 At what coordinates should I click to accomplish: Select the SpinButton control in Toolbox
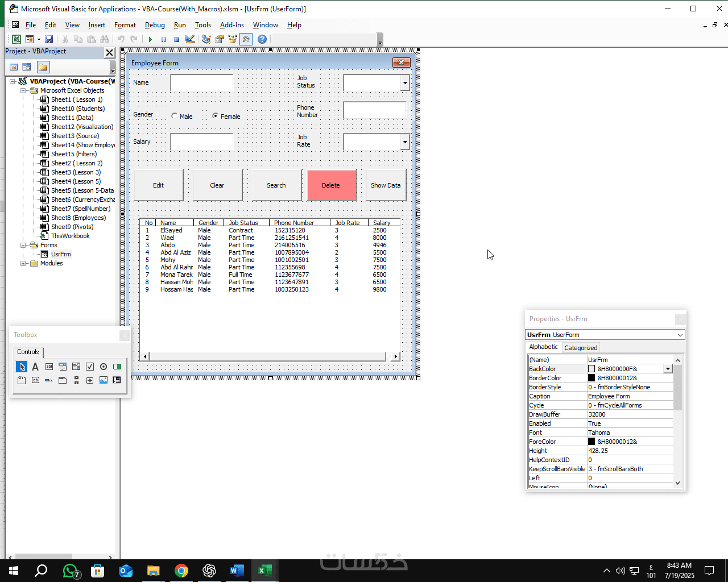(90, 380)
